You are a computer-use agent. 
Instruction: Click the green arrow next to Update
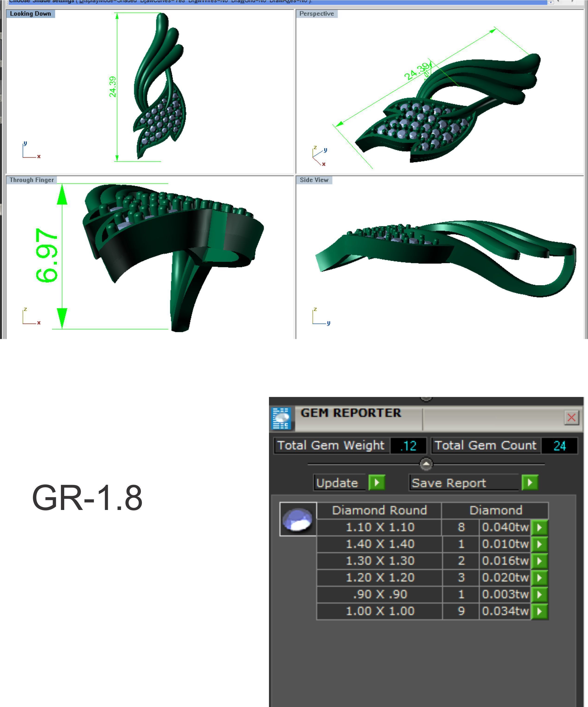[377, 482]
